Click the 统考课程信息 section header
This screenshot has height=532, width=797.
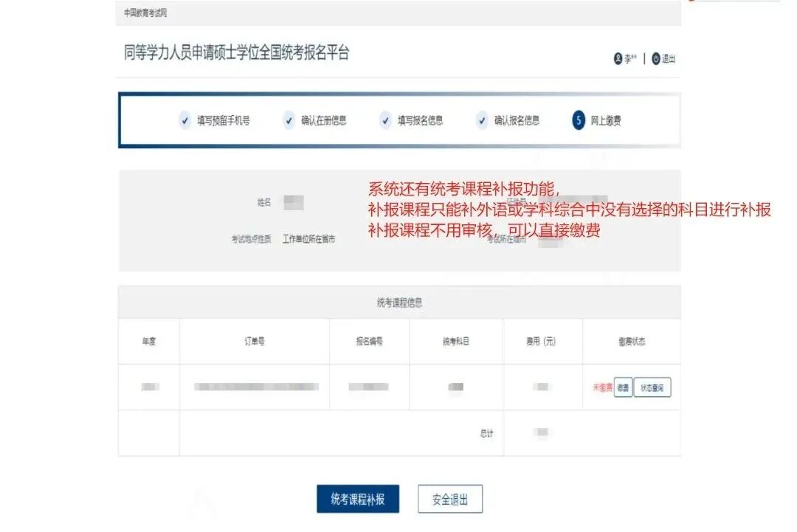399,303
